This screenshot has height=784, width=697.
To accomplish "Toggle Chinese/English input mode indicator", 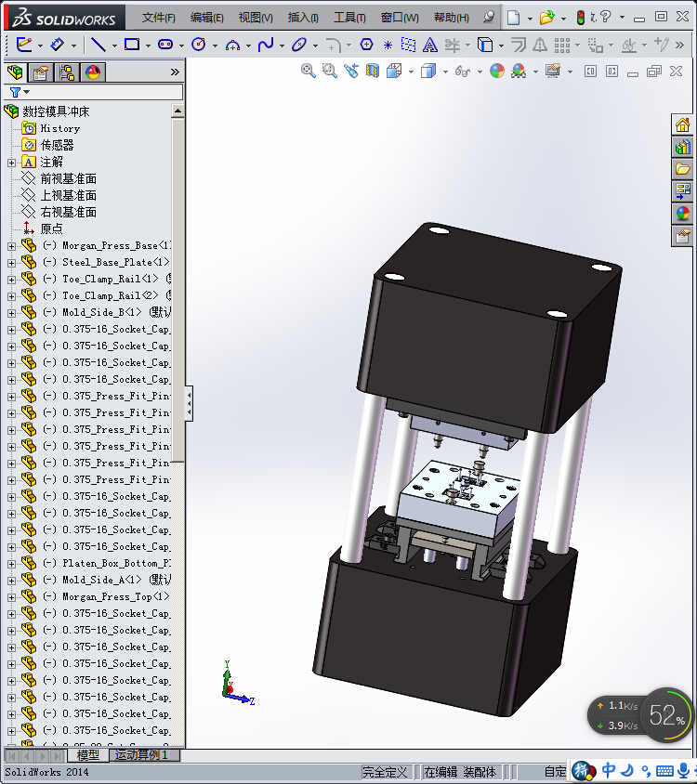I will (x=609, y=770).
